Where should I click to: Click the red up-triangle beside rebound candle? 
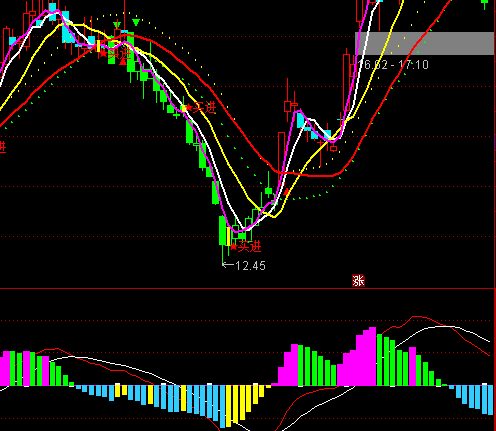[287, 192]
